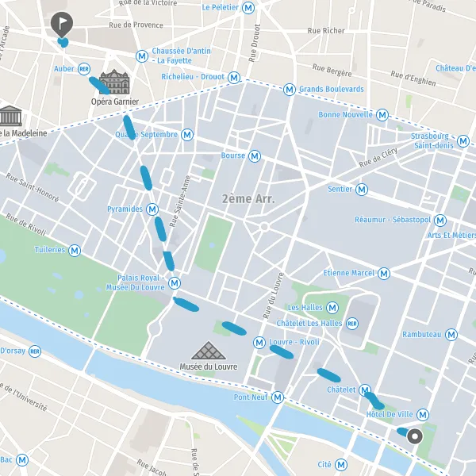Click the Tuileries metro station icon
The width and height of the screenshot is (476, 476).
click(75, 251)
